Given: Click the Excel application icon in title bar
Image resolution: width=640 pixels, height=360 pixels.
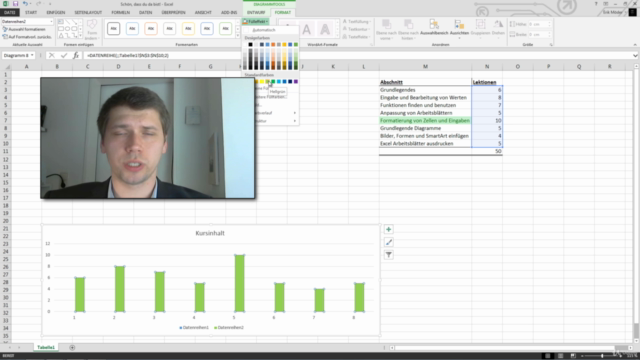Looking at the screenshot, I should click(5, 4).
